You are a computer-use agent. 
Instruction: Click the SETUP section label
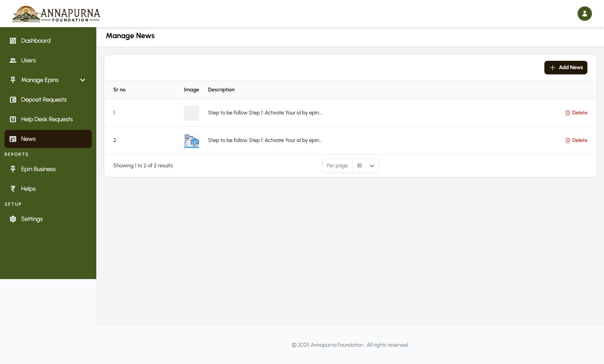13,204
